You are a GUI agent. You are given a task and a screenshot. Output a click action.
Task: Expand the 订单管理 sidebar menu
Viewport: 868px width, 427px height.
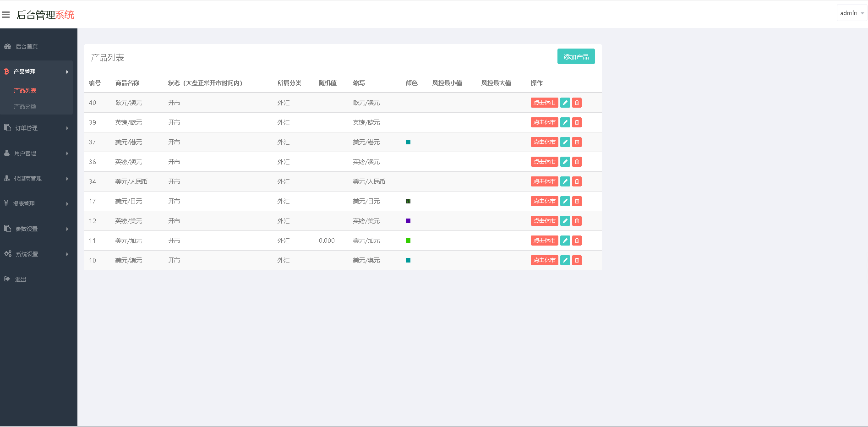36,128
